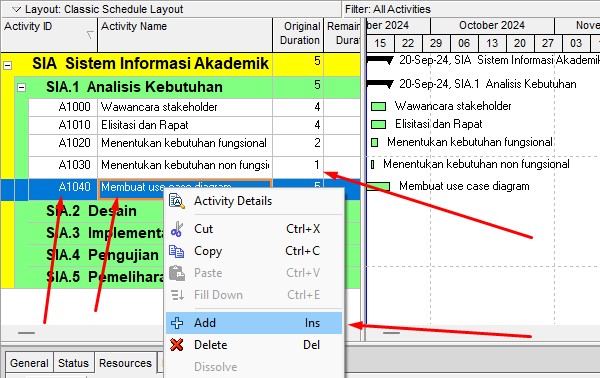Choose Copy in the context menu
Screen dimensions: 600x378
click(x=254, y=251)
